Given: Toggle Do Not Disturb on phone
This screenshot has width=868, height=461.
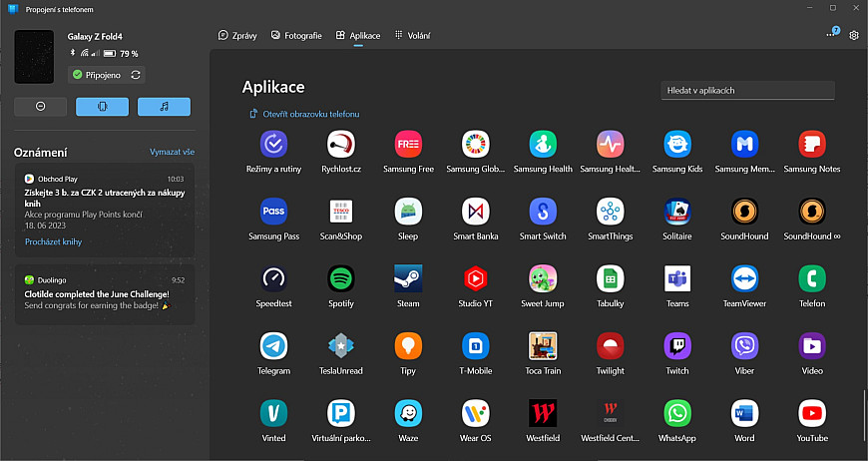Looking at the screenshot, I should tap(41, 107).
